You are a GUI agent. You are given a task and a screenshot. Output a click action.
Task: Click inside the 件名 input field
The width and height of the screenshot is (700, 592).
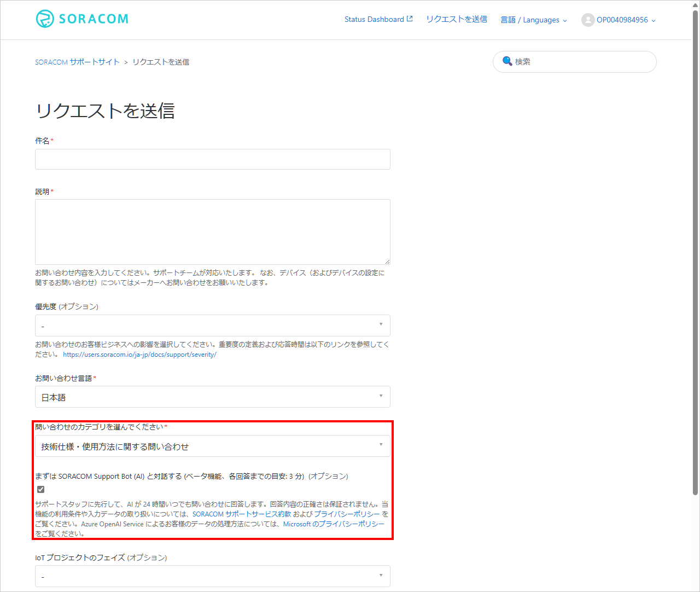[212, 159]
